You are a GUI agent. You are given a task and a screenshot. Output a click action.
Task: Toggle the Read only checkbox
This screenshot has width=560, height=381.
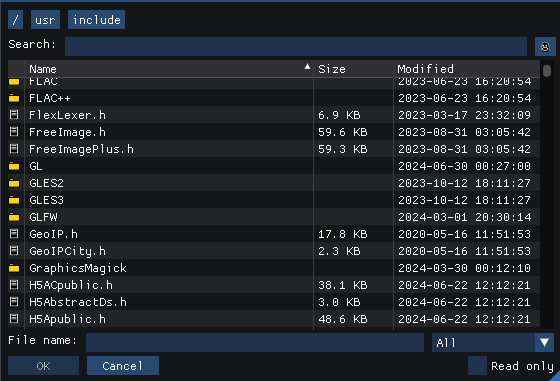(477, 366)
